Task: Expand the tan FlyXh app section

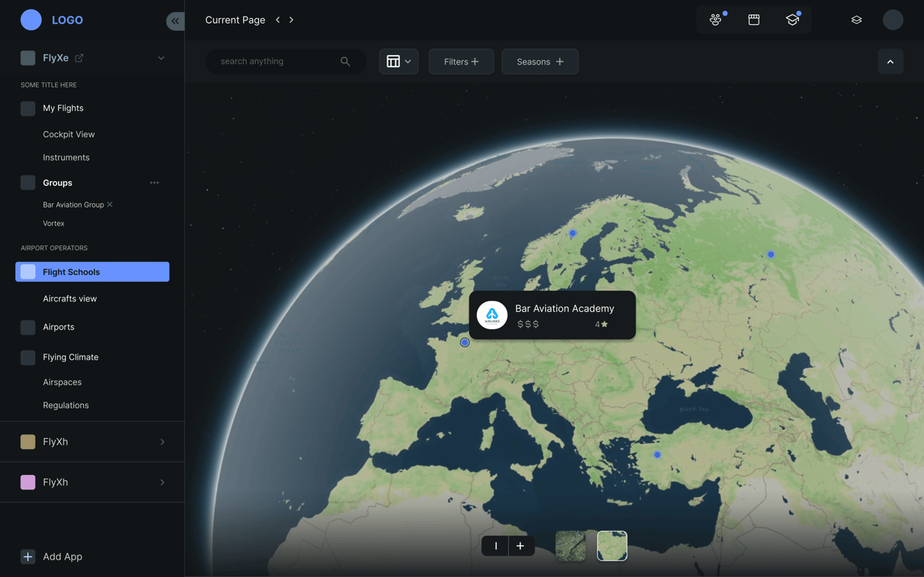Action: (x=92, y=442)
